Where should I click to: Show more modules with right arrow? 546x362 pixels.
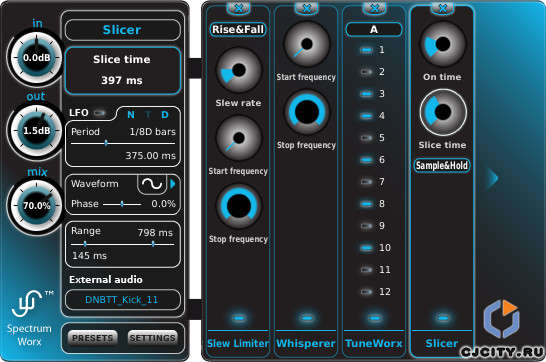coord(493,178)
